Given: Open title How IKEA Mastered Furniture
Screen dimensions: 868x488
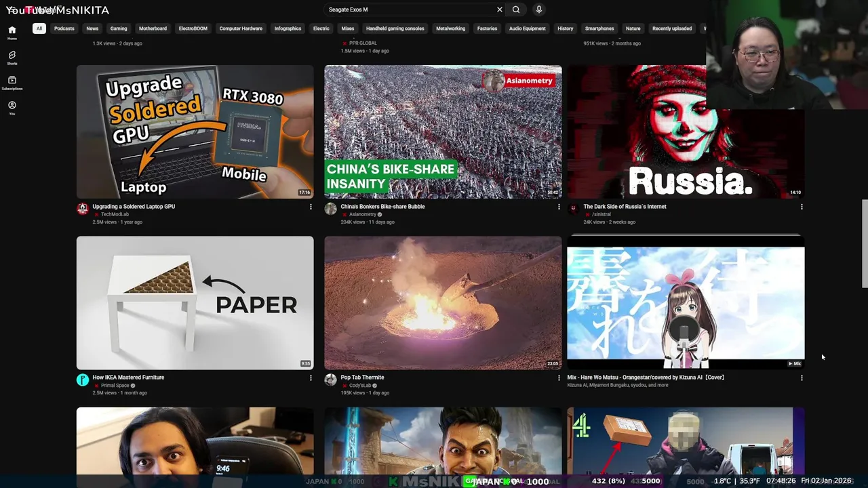Looking at the screenshot, I should coord(128,378).
